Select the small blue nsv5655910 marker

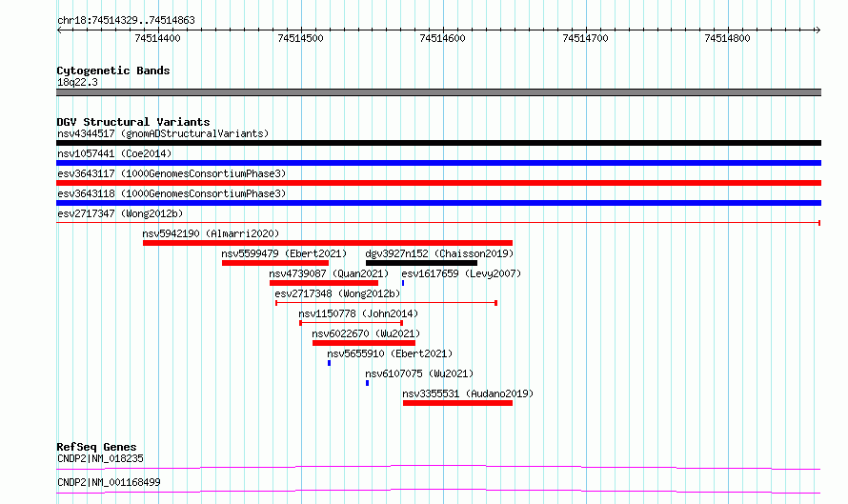(x=329, y=363)
